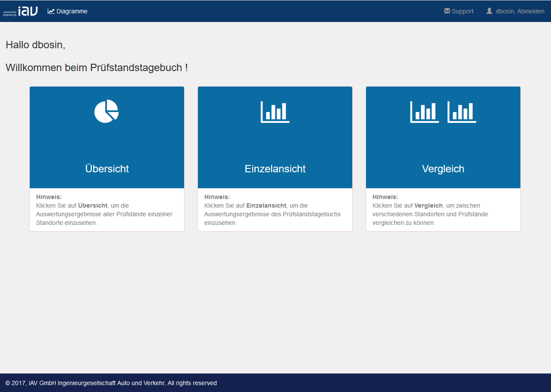551x392 pixels.
Task: Open the Support link
Action: click(459, 11)
